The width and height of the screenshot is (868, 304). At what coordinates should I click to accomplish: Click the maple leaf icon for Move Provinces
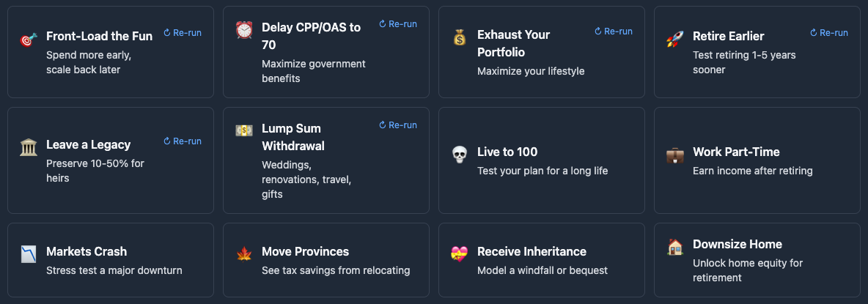tap(243, 254)
